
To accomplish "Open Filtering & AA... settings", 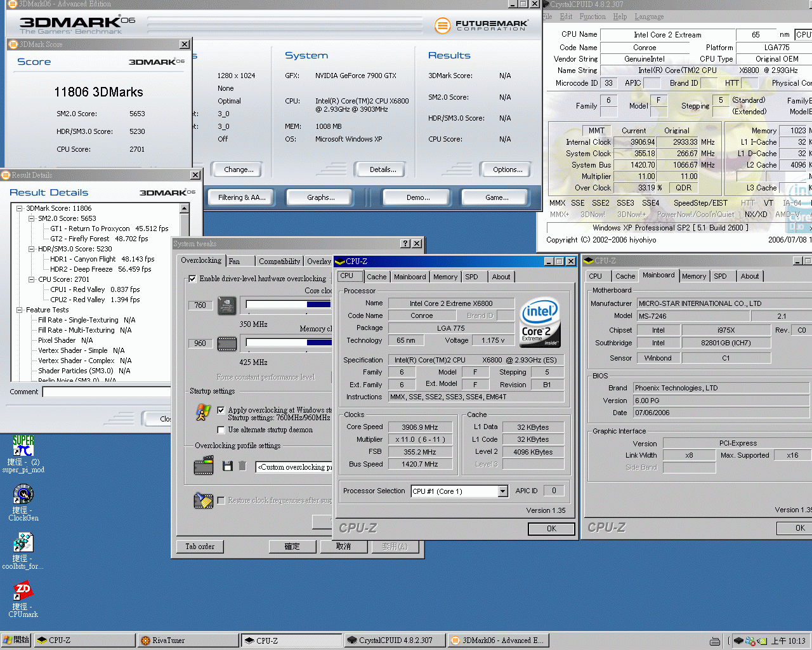I will pos(242,197).
